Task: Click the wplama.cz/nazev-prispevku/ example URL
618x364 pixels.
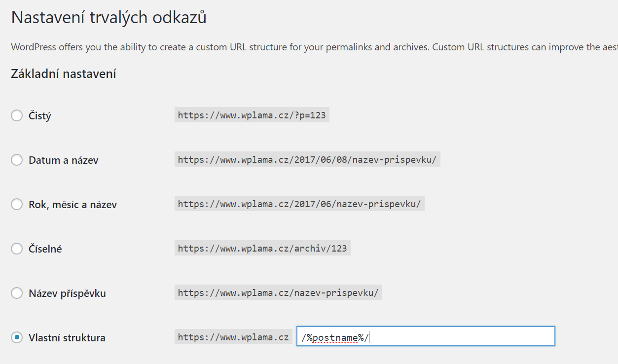Action: [278, 292]
